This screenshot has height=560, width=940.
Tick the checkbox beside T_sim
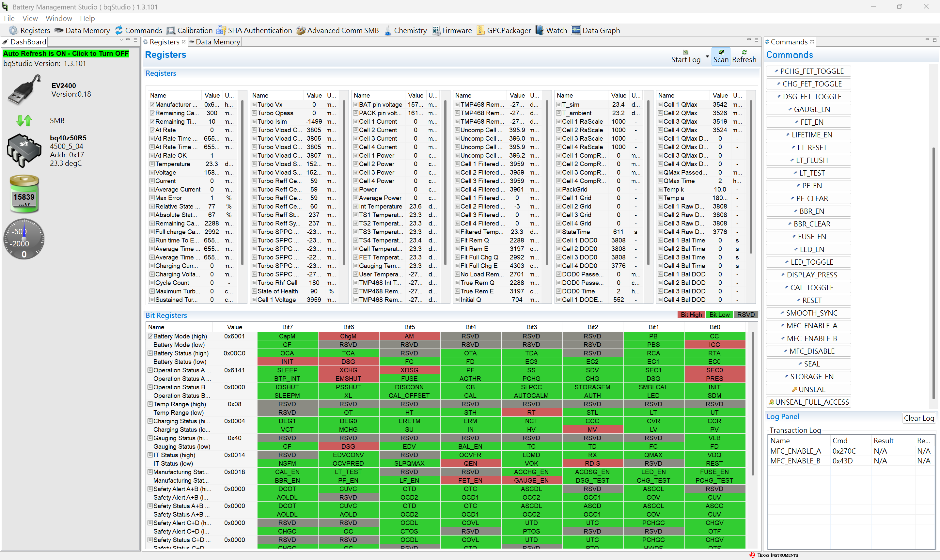click(559, 104)
